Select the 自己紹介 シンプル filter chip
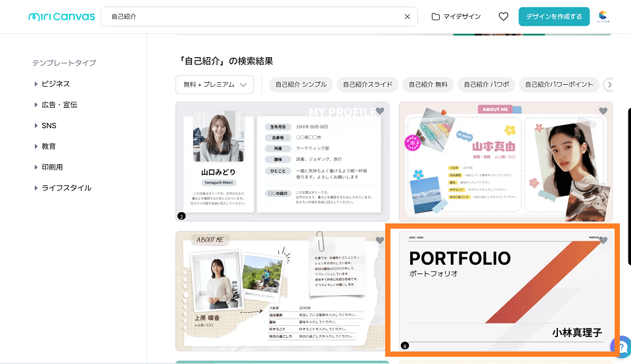 click(300, 84)
